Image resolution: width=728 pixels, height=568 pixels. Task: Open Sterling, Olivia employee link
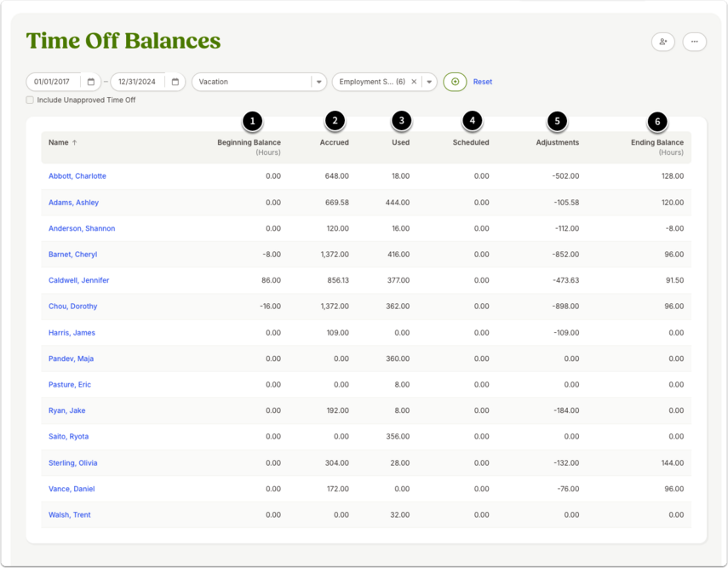point(73,463)
